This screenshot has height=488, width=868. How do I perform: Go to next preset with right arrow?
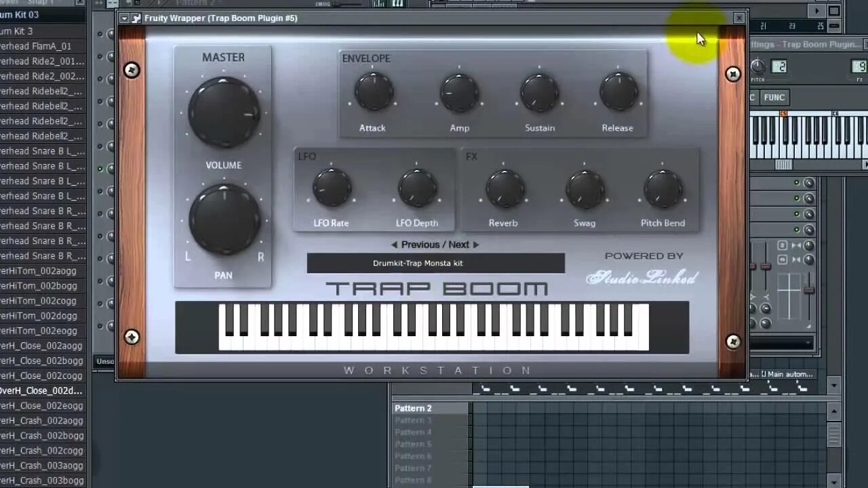click(475, 245)
